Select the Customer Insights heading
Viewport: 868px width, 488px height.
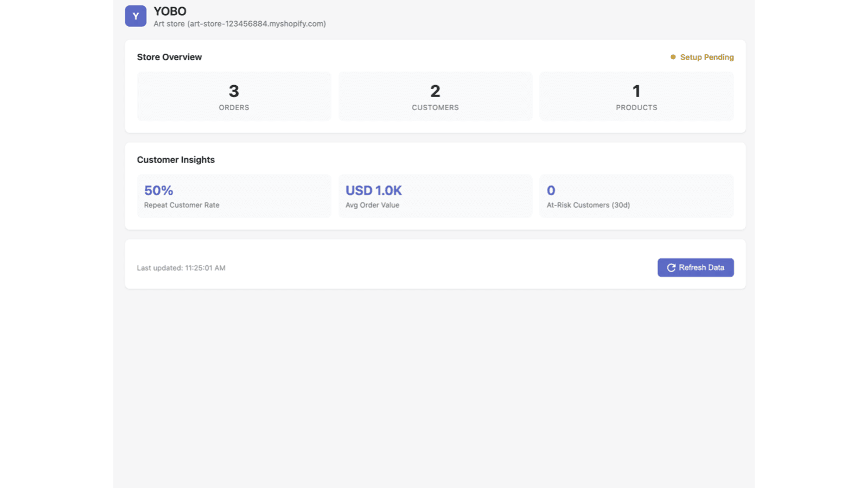[x=176, y=159]
